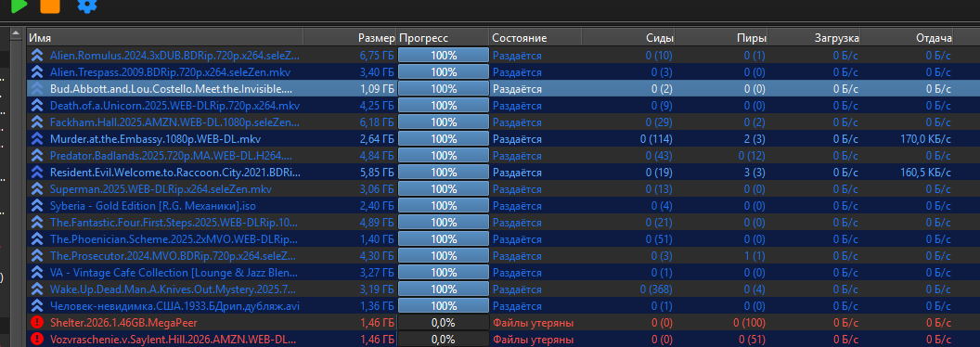Click red error icon of Vozvraschenie.v.Saylent.Hill torrent
This screenshot has height=347, width=980.
37,340
